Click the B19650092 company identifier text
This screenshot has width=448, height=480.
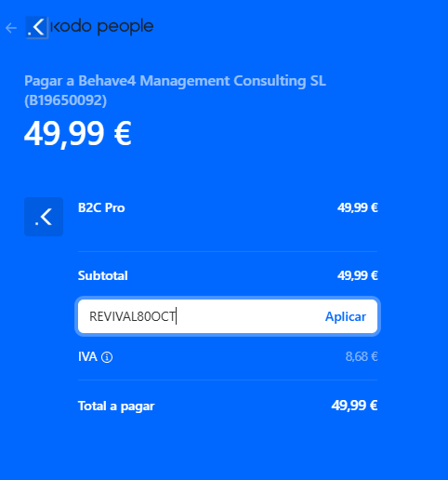(x=65, y=100)
